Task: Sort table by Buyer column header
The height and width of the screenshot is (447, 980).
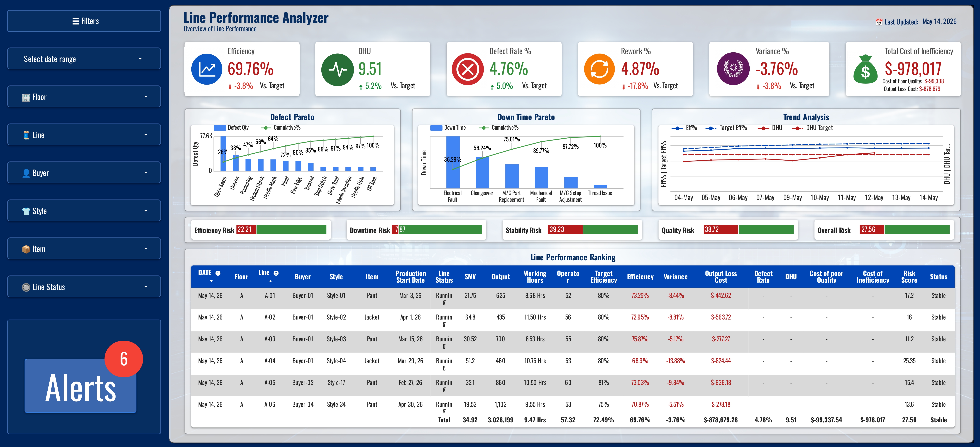Action: click(x=303, y=277)
